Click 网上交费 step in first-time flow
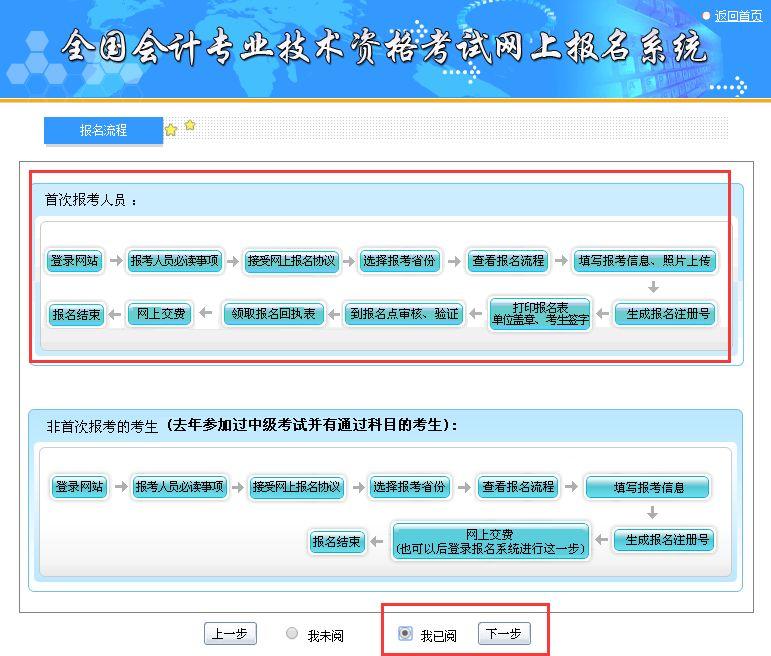 click(x=160, y=314)
